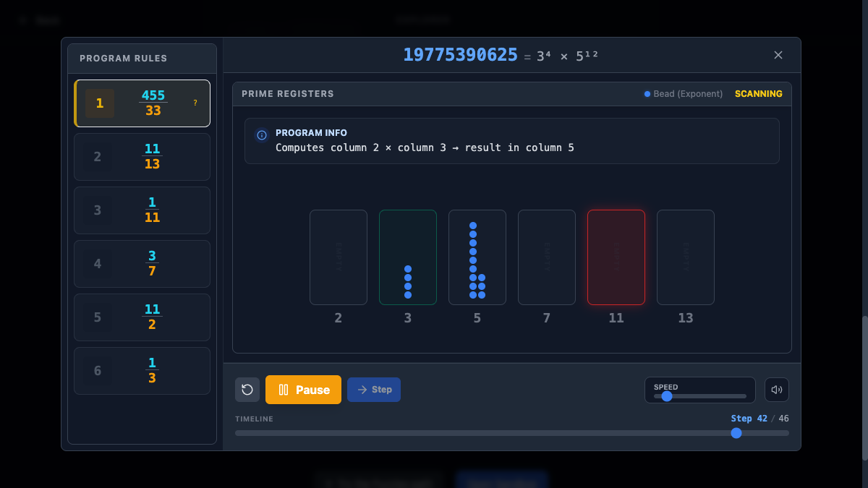Select rule 2 fraction 11/13
This screenshot has height=488, width=868.
152,157
